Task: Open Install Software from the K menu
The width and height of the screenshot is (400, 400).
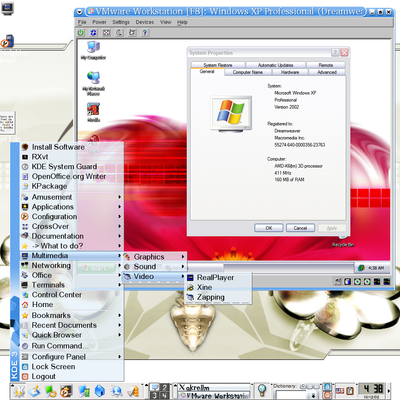Action: coord(72,147)
